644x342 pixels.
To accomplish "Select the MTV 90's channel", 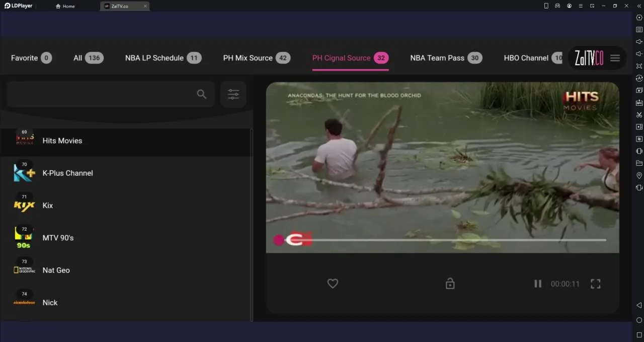I will (125, 238).
